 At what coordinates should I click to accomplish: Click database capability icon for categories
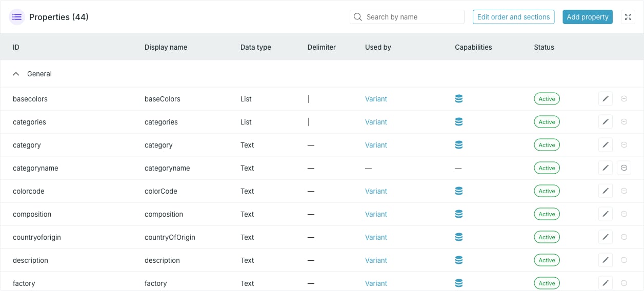tap(459, 122)
